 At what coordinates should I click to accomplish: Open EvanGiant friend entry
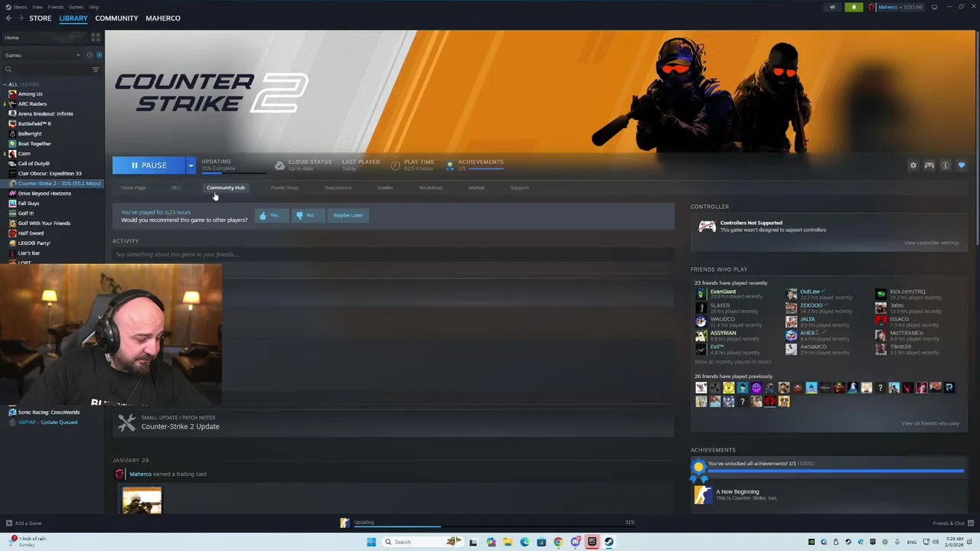(x=730, y=294)
